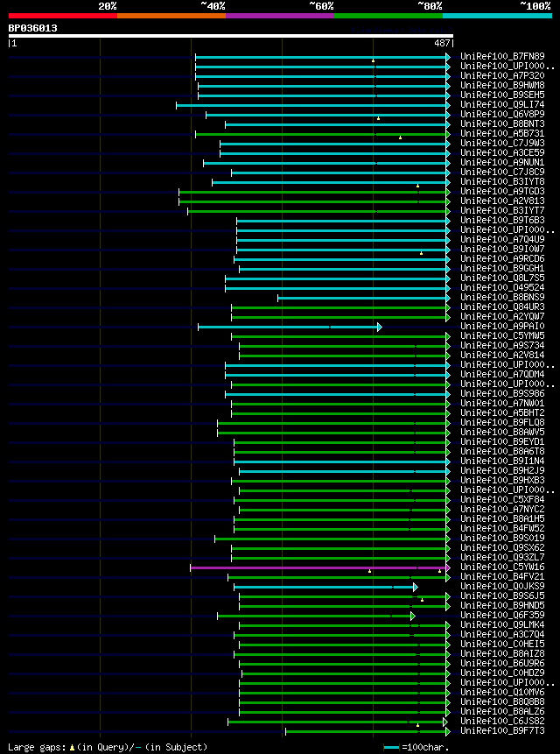
Task: Select the UniRef100_B9S019 entry
Action: [x=502, y=538]
